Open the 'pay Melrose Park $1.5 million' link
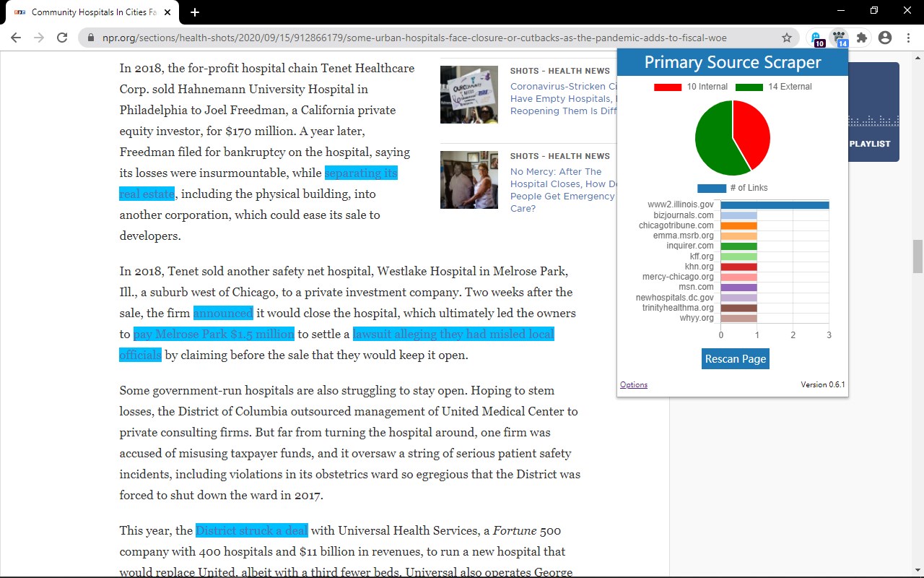This screenshot has width=924, height=578. pos(214,334)
